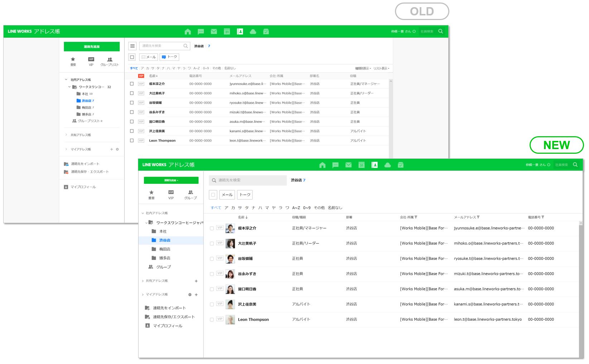Select the 梅田店 folder in the NEW sidebar tree

pos(164,249)
